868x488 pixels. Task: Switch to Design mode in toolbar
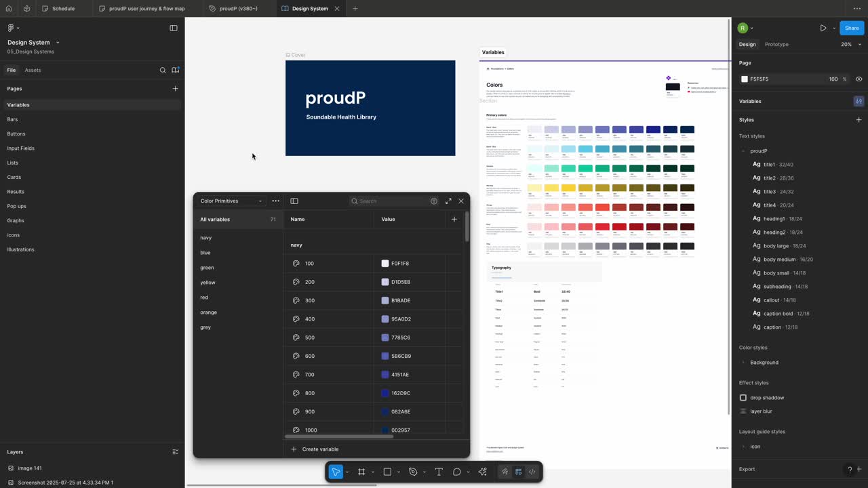(x=518, y=472)
